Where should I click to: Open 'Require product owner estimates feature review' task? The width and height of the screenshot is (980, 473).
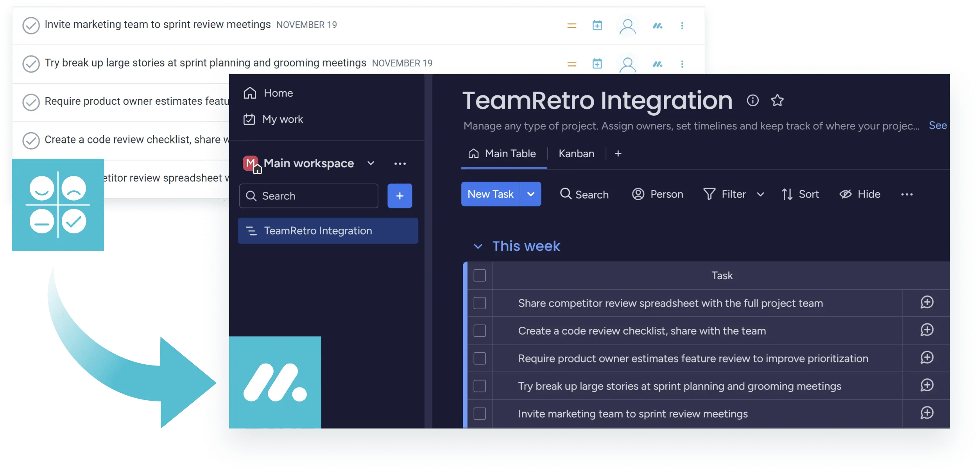click(693, 358)
